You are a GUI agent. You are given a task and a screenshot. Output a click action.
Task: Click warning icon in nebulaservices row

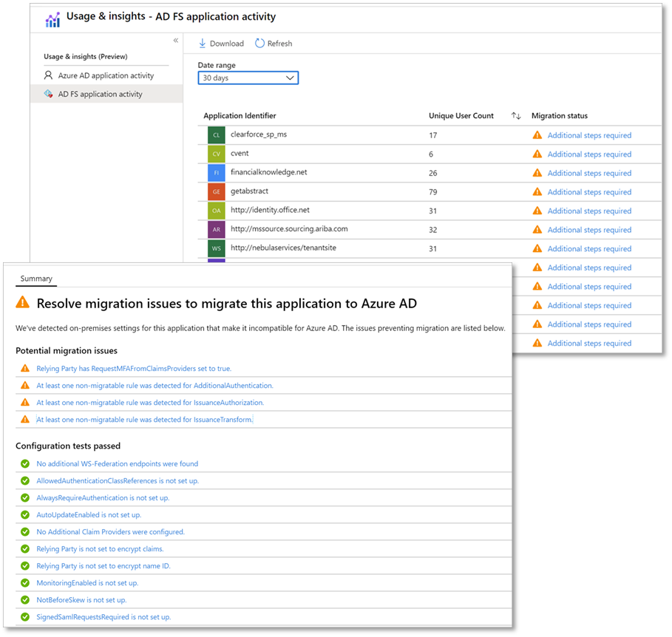[x=537, y=248]
